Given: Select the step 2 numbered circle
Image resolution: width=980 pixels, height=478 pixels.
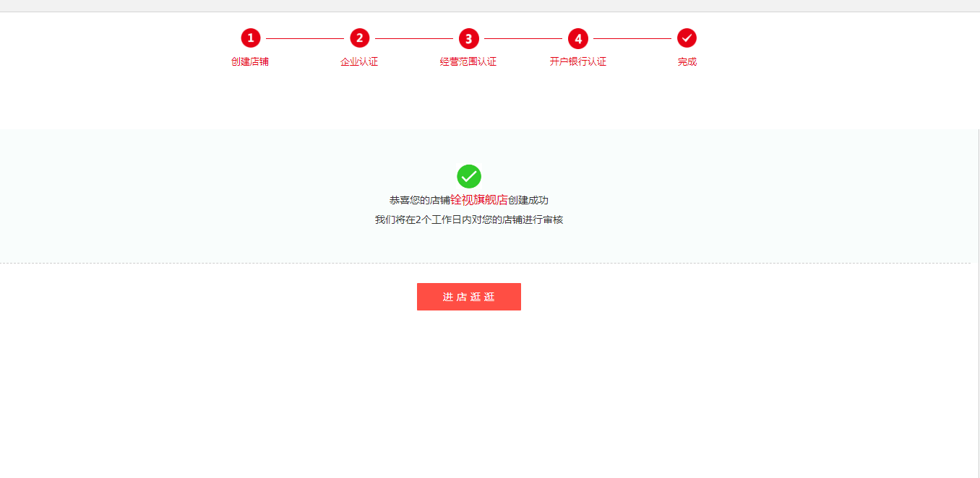Looking at the screenshot, I should [360, 38].
